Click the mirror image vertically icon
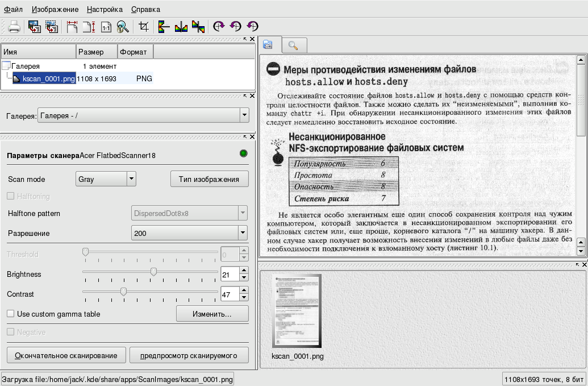Screen dimensions: 588x386 (164, 26)
